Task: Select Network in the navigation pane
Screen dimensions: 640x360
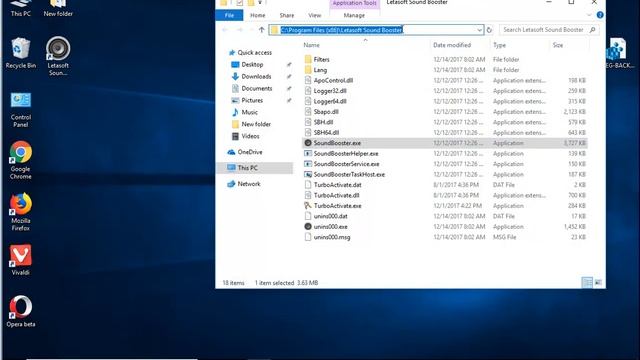Action: [249, 184]
